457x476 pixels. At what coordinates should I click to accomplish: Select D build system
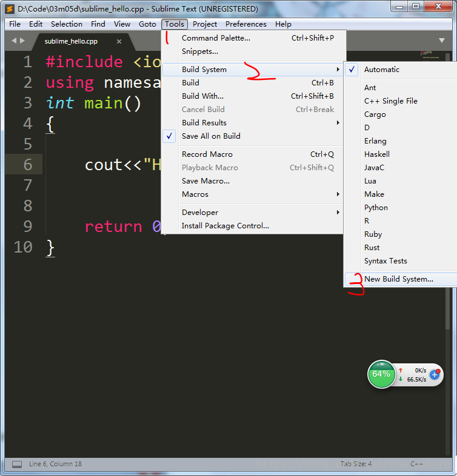coord(401,128)
